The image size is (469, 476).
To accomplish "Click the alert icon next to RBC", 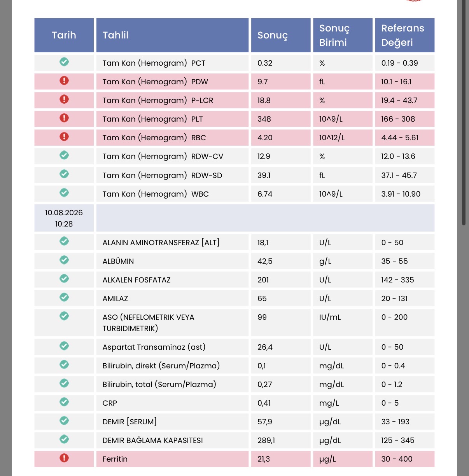I will (x=64, y=136).
